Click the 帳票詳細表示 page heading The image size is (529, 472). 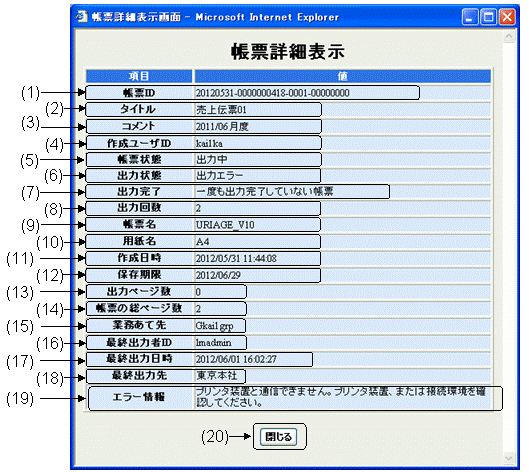(x=288, y=52)
